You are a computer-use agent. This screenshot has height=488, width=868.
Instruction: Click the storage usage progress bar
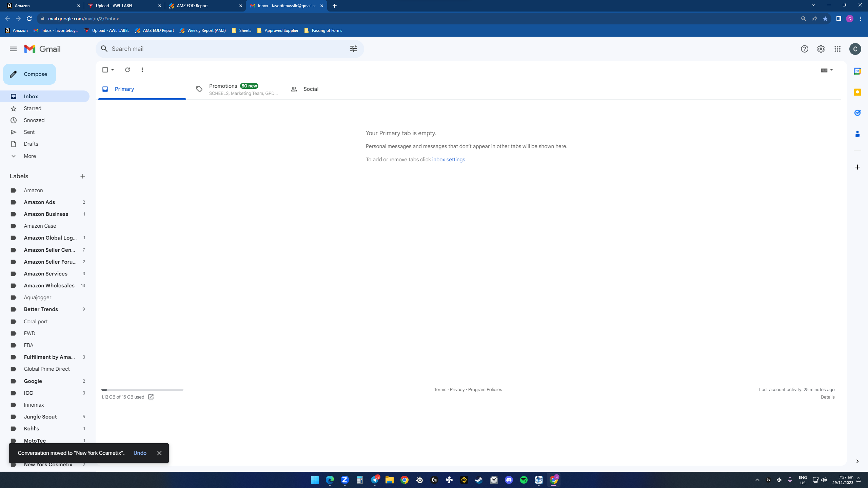click(x=142, y=390)
